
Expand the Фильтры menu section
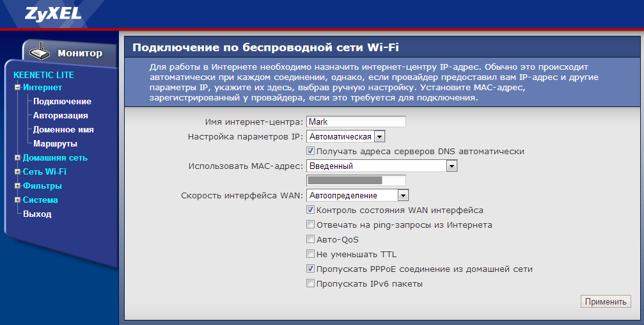tap(17, 186)
